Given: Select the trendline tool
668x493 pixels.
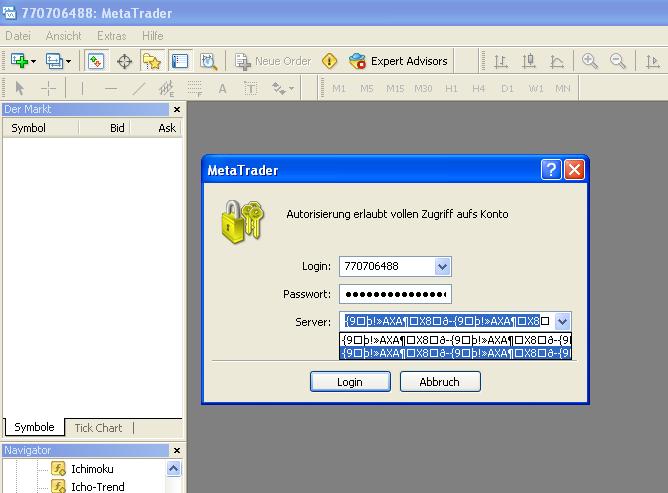Looking at the screenshot, I should [x=139, y=88].
